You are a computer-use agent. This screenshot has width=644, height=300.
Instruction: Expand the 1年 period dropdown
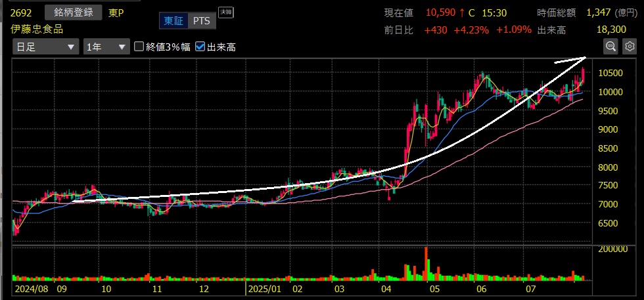pyautogui.click(x=106, y=47)
